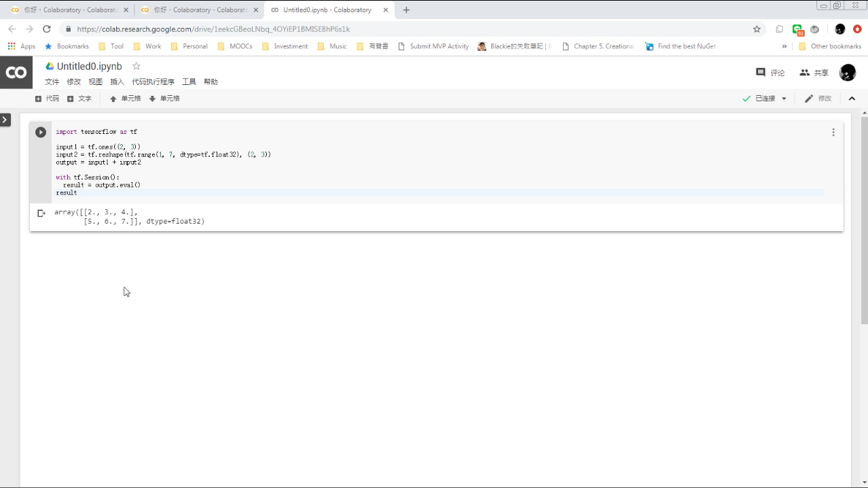Open the Investiment bookmarks folder
This screenshot has height=488, width=868.
click(x=285, y=46)
